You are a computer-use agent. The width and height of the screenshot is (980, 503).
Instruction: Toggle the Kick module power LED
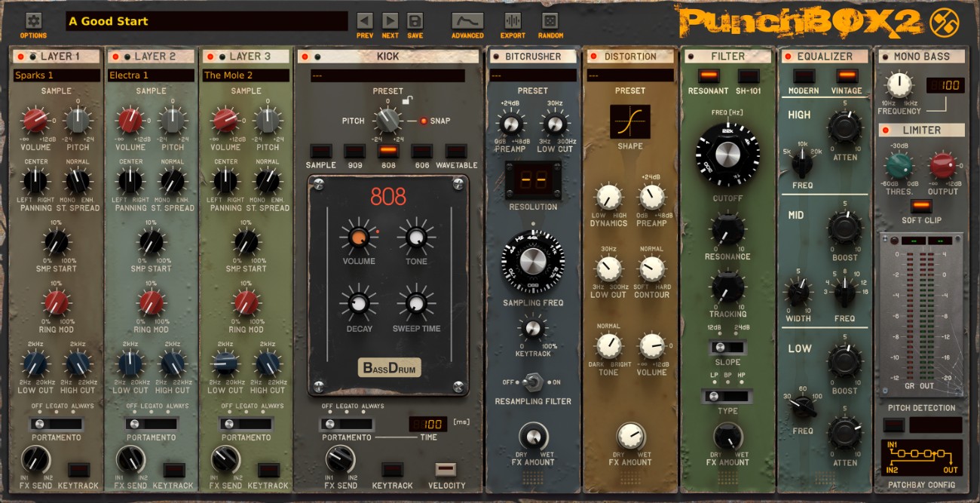click(305, 57)
